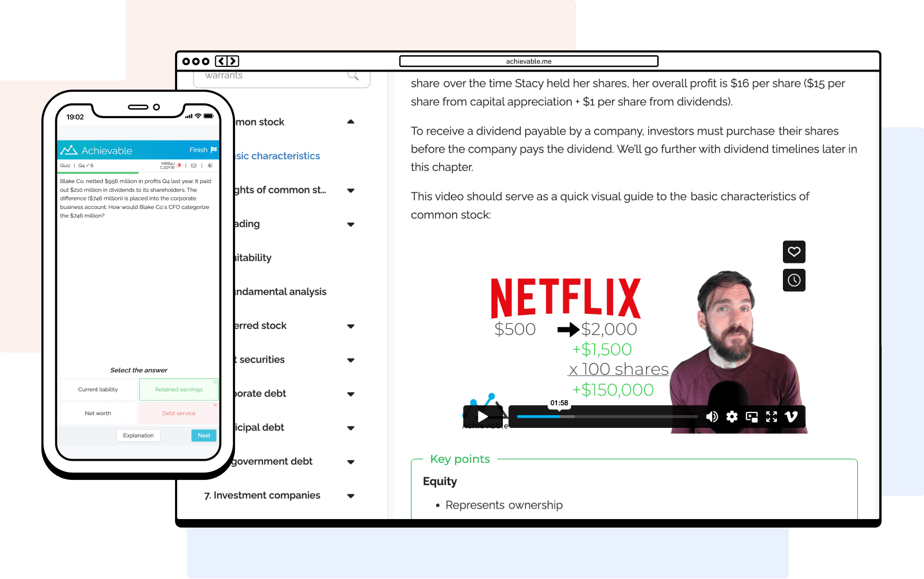Click the mail envelope icon in quiz

pyautogui.click(x=194, y=165)
